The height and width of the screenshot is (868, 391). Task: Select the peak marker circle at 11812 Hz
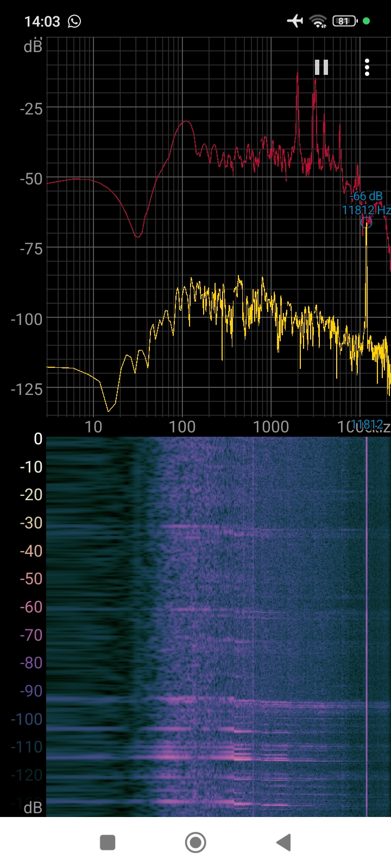coord(367,222)
